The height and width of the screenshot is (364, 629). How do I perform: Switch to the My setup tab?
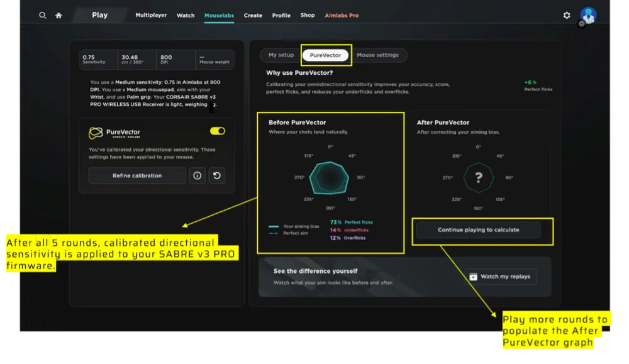[x=281, y=55]
